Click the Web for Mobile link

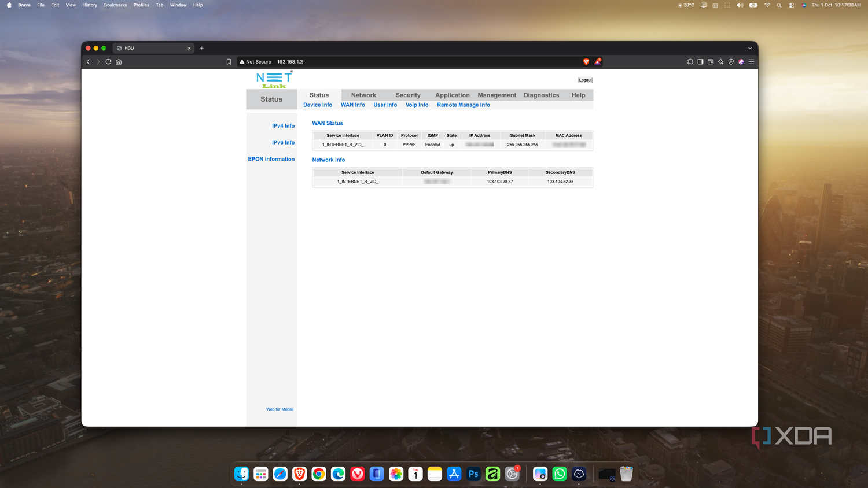[279, 409]
